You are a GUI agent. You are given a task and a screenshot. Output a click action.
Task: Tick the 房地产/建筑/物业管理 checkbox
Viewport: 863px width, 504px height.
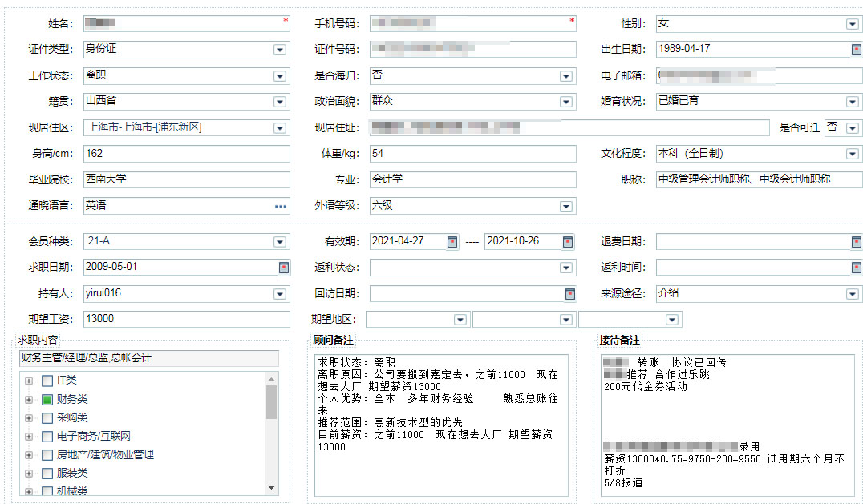[x=47, y=455]
